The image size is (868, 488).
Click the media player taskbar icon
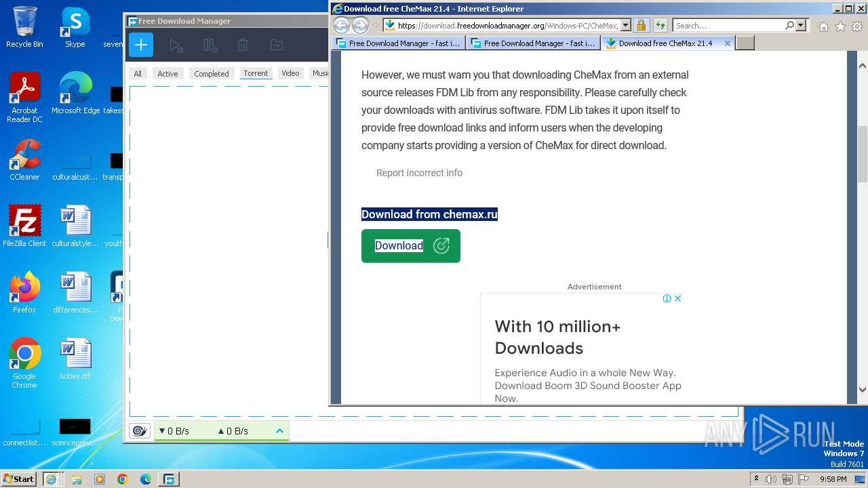[x=100, y=479]
